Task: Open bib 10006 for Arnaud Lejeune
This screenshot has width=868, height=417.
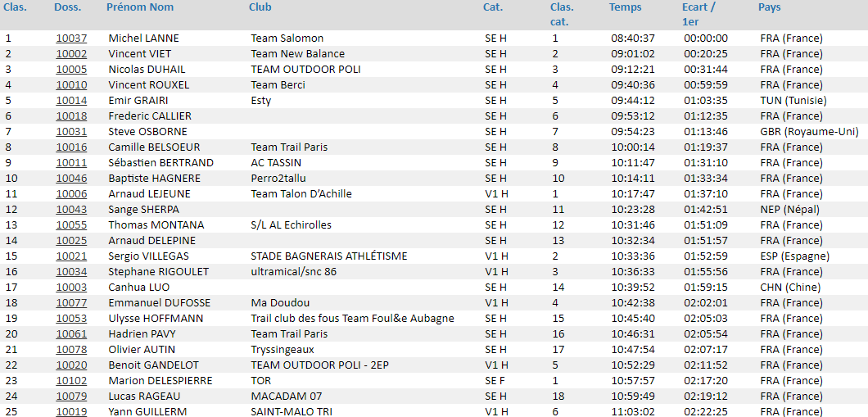Action: pos(71,194)
